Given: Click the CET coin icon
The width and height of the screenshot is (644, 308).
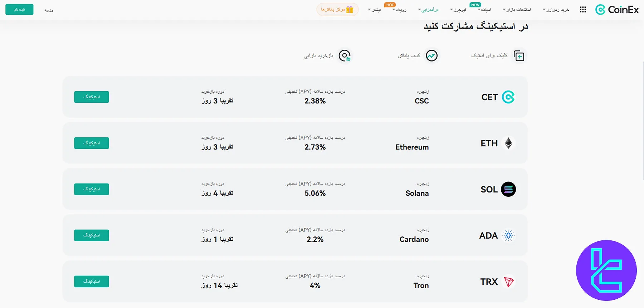Looking at the screenshot, I should pyautogui.click(x=508, y=97).
